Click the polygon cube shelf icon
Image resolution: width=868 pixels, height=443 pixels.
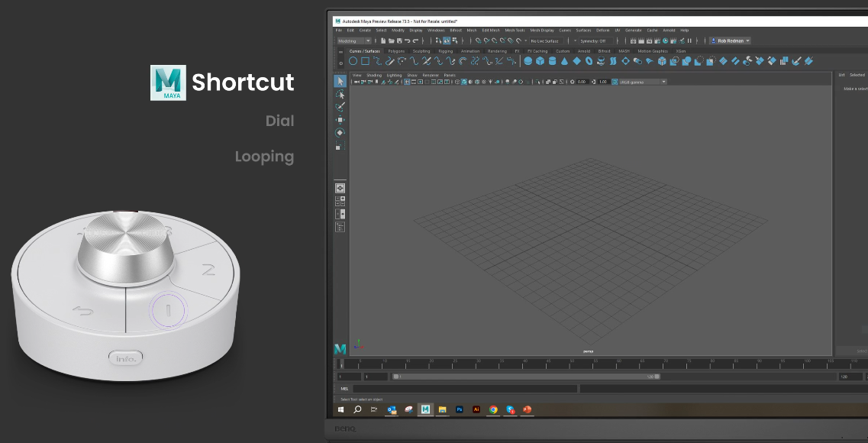click(540, 61)
